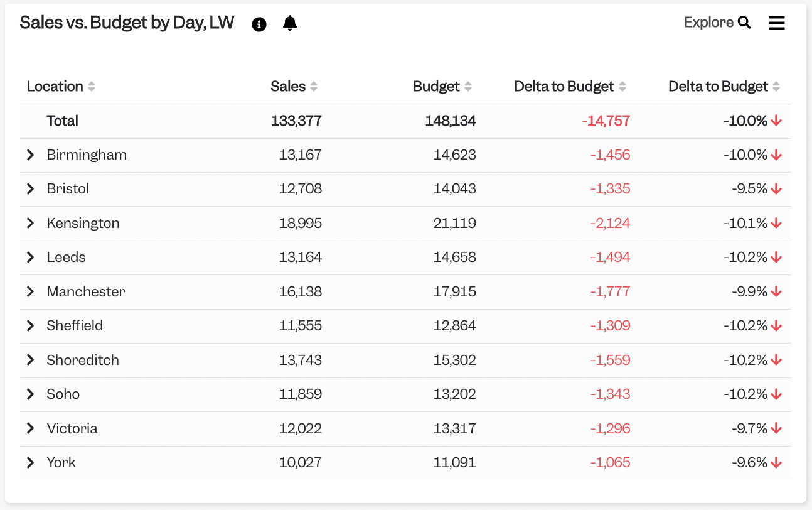The width and height of the screenshot is (812, 510).
Task: Click Explore with the search icon
Action: (717, 23)
